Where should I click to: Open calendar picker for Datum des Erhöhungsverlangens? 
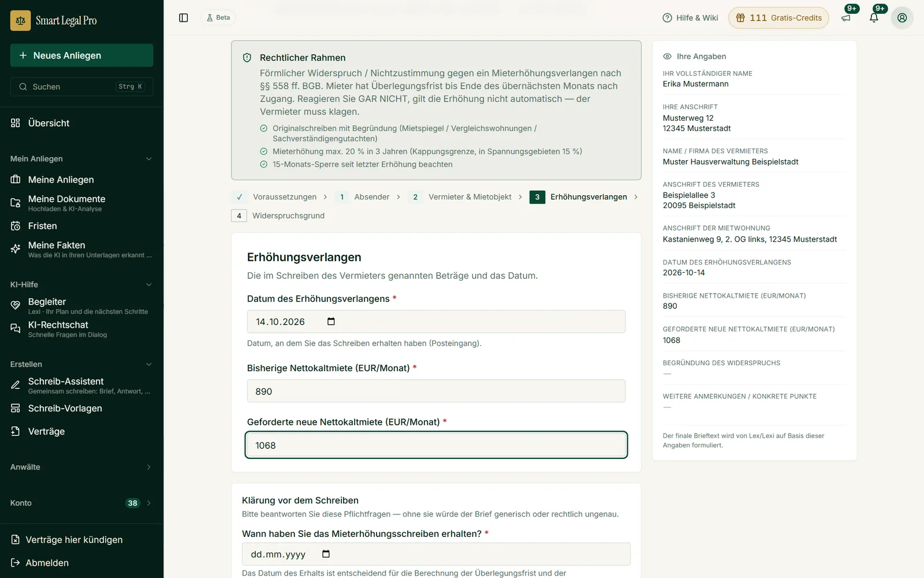tap(331, 322)
